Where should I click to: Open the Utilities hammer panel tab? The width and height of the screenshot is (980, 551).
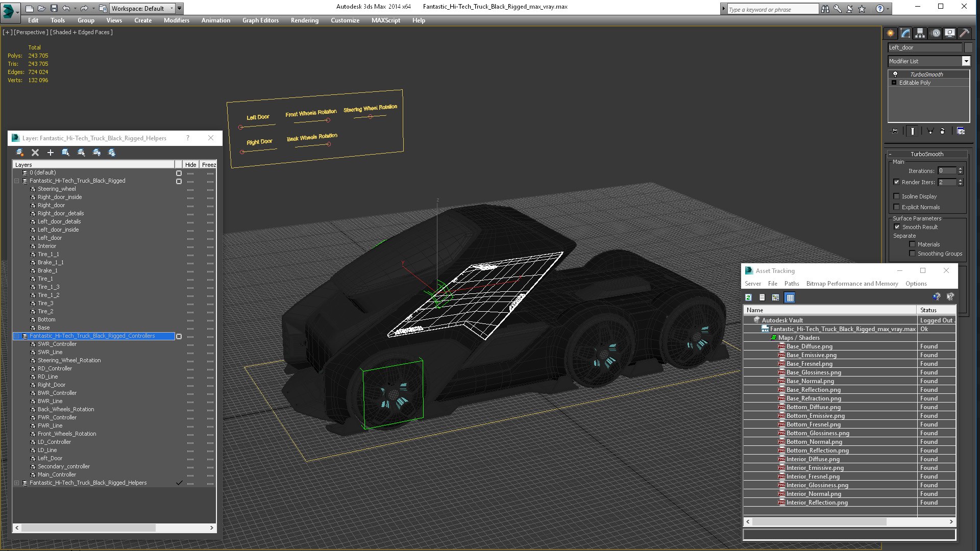point(964,33)
